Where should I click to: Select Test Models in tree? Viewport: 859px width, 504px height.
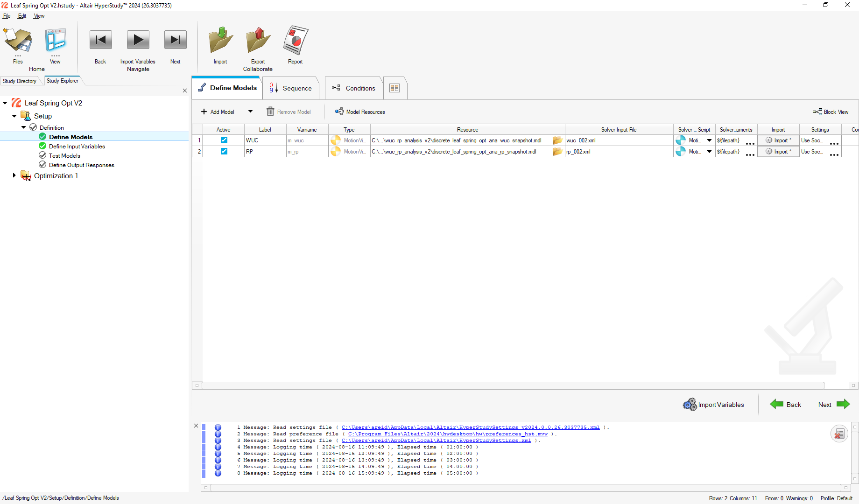(x=64, y=156)
